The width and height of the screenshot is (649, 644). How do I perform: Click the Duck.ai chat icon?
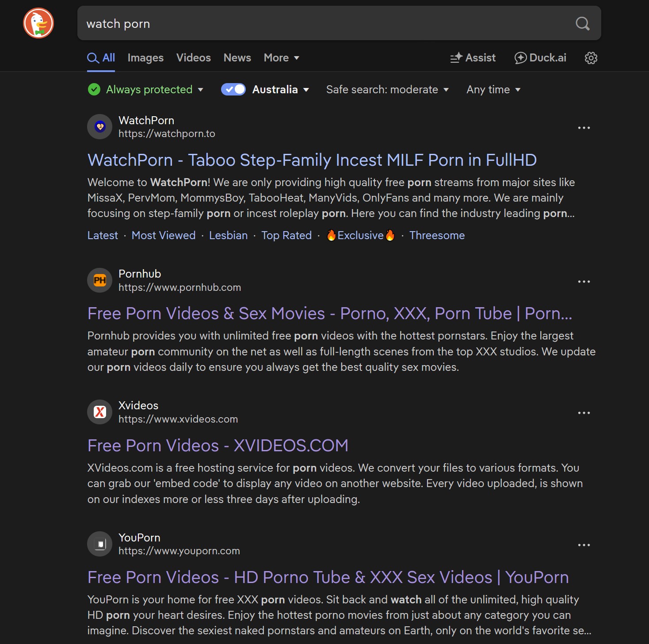click(520, 58)
